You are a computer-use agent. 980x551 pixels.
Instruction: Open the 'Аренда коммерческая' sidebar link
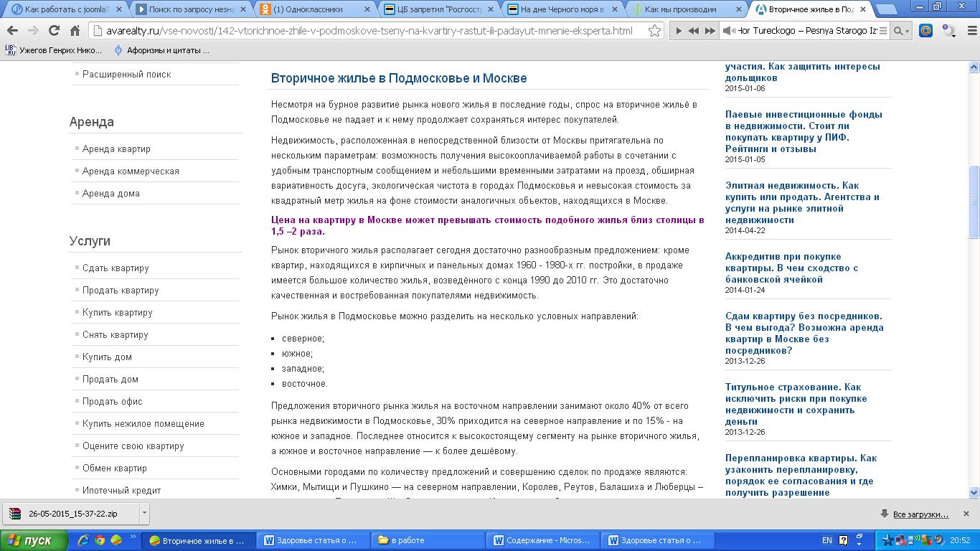[131, 171]
